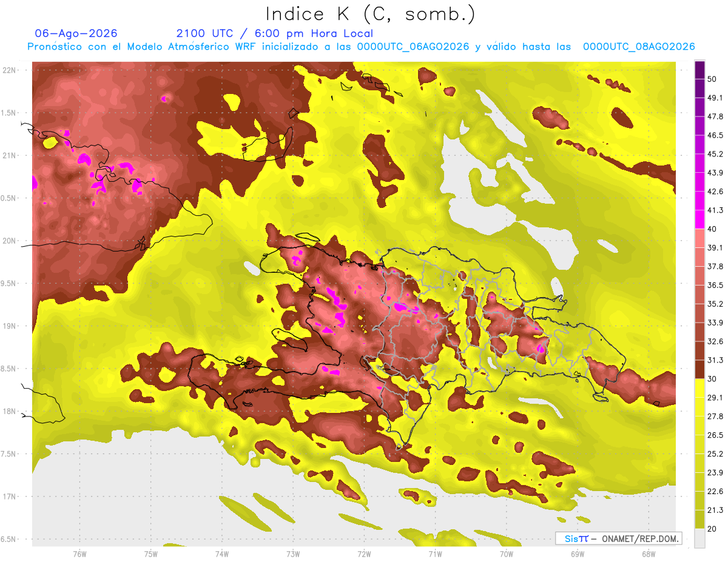Viewport: 728px width, 562px height.
Task: Click the "69W" longitude label
Action: (x=578, y=554)
